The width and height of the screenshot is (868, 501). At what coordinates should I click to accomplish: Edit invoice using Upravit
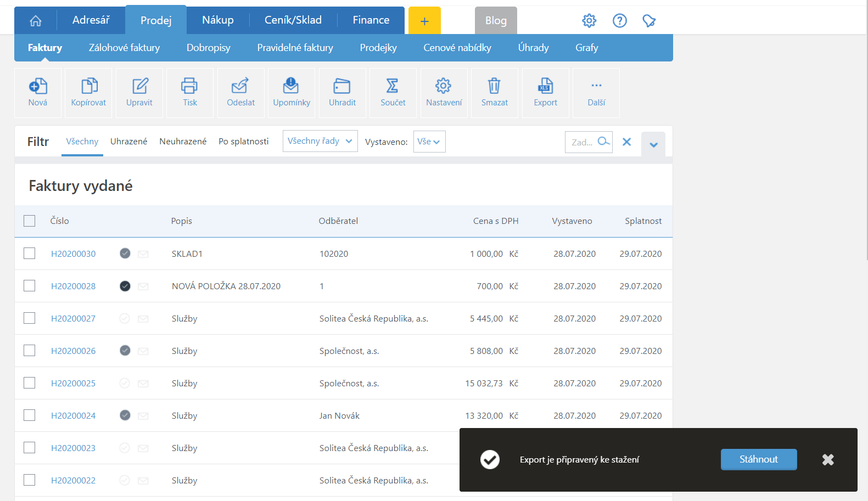(x=139, y=93)
